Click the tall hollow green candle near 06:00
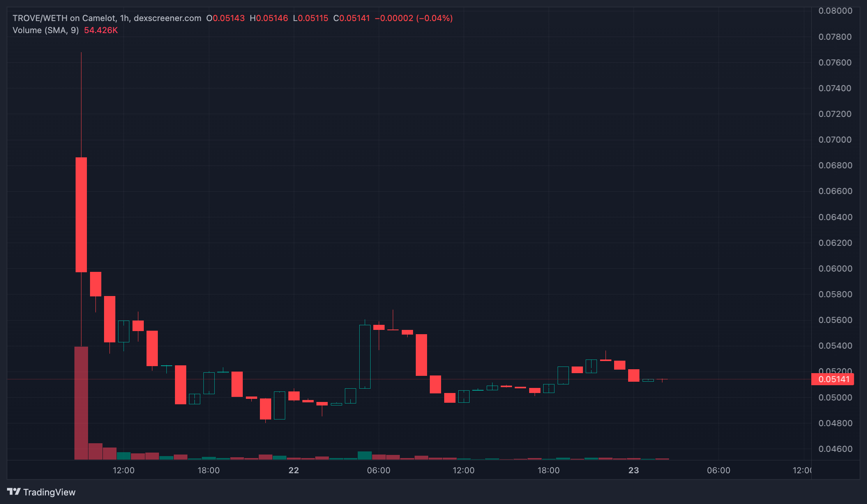This screenshot has height=504, width=867. 365,356
